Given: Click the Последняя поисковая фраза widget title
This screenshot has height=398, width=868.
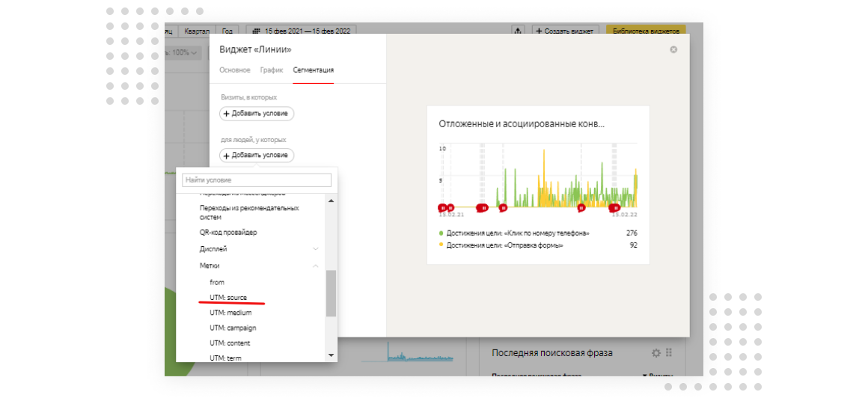Looking at the screenshot, I should [552, 352].
